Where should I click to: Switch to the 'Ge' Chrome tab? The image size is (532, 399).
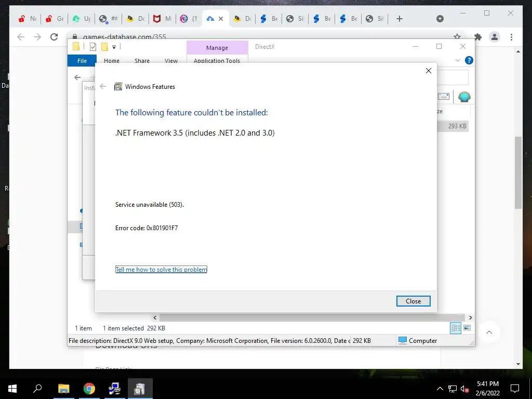pos(55,19)
